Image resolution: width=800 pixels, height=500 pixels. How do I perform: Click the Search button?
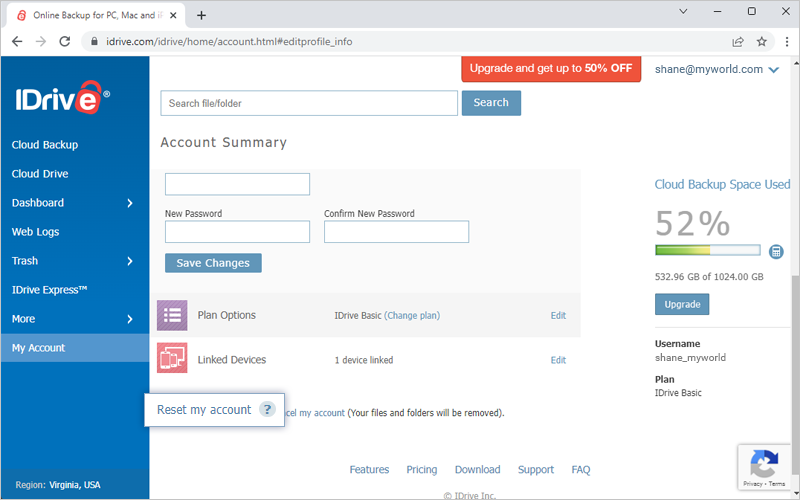pyautogui.click(x=491, y=103)
